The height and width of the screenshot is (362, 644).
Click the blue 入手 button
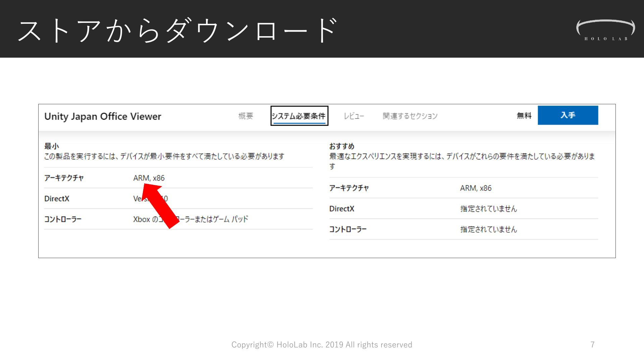pos(568,115)
